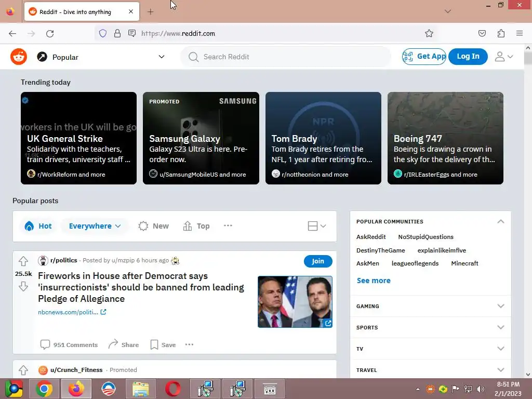This screenshot has height=399, width=532.
Task: Open the Firefox extensions puzzle icon
Action: pyautogui.click(x=501, y=33)
